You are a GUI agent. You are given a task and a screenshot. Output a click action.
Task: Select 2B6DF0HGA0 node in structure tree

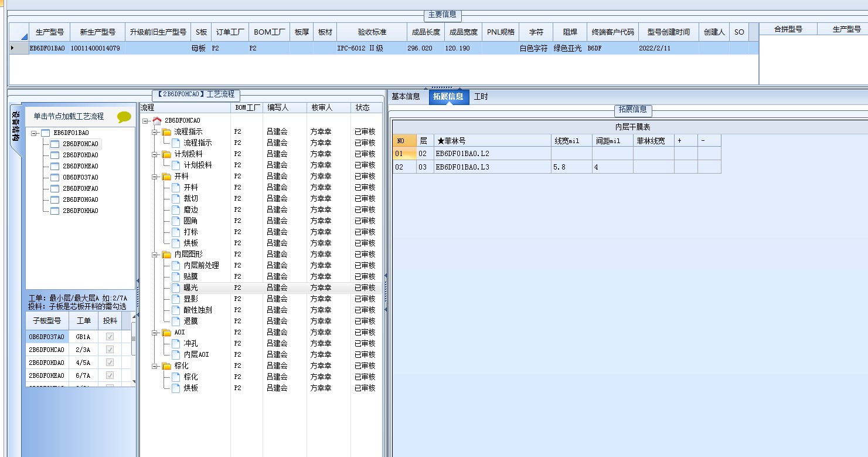pos(80,199)
